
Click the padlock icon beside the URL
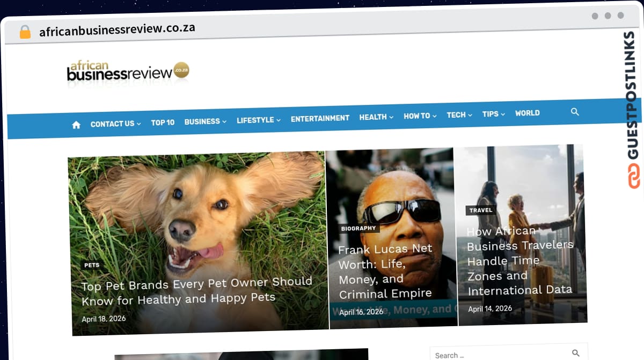tap(25, 32)
